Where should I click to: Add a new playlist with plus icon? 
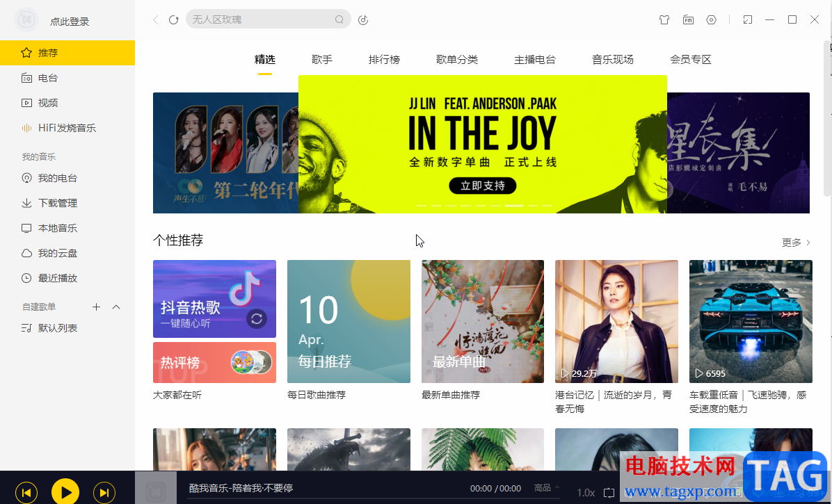point(96,307)
